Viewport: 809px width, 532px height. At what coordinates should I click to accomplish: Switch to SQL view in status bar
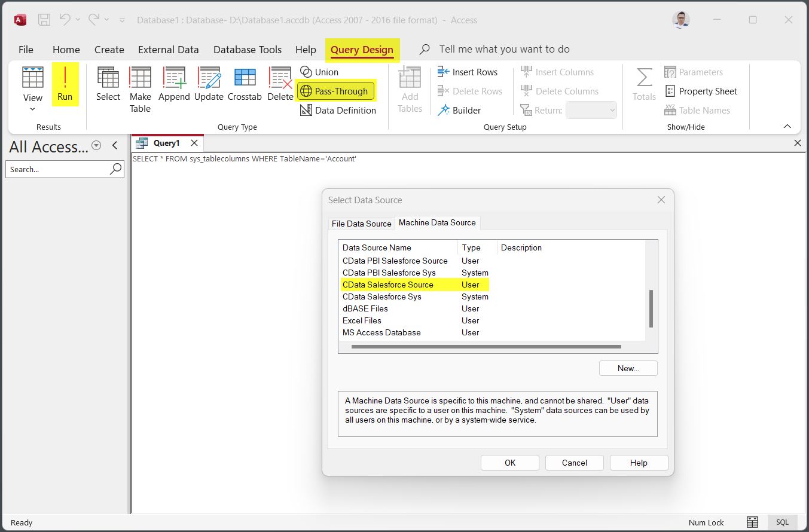tap(782, 522)
